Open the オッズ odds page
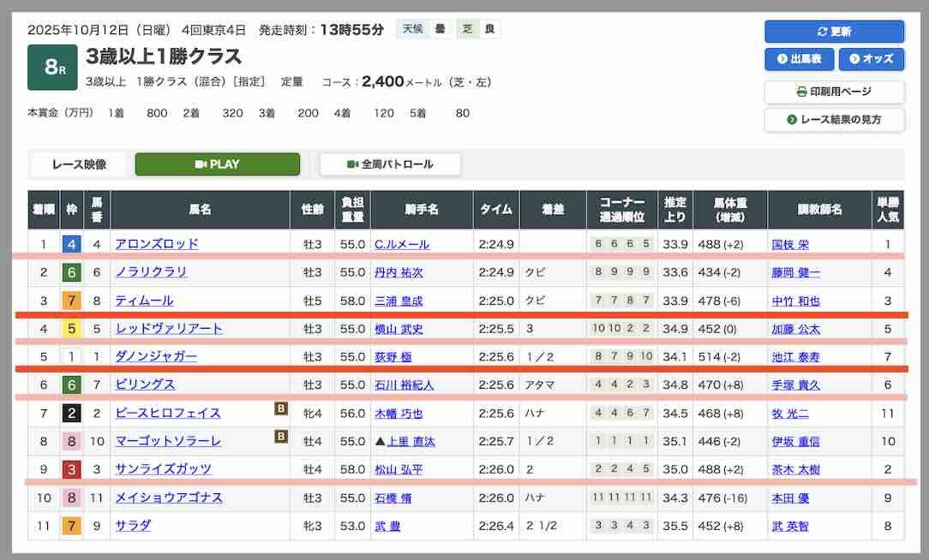This screenshot has height=560, width=929. tap(871, 59)
